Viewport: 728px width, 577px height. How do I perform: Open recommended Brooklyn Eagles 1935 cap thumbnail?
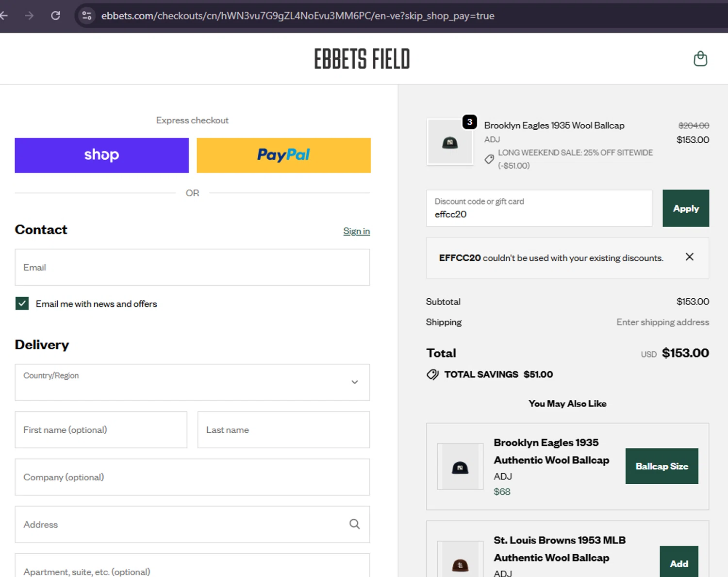(x=460, y=466)
